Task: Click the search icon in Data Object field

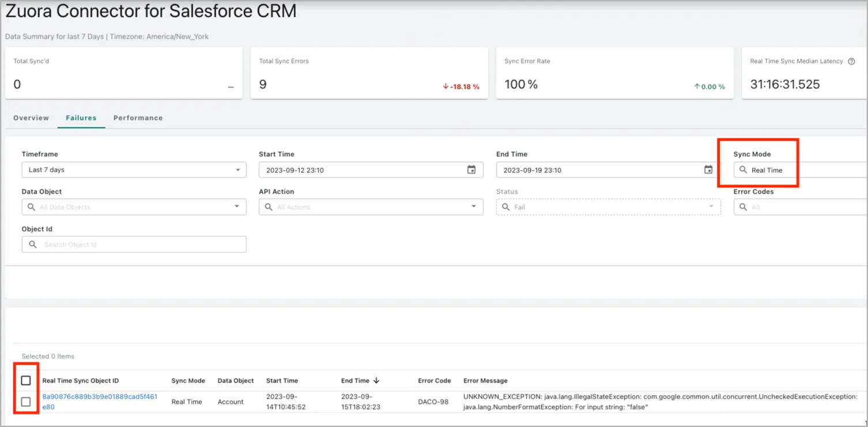Action: 32,207
